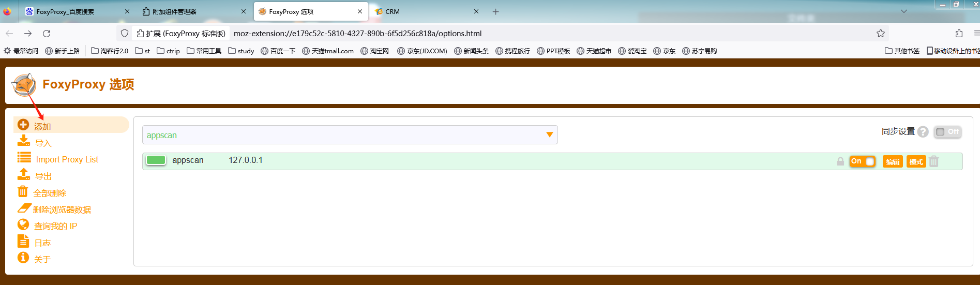
Task: Open the 最常访问 bookmarks menu
Action: pyautogui.click(x=21, y=51)
